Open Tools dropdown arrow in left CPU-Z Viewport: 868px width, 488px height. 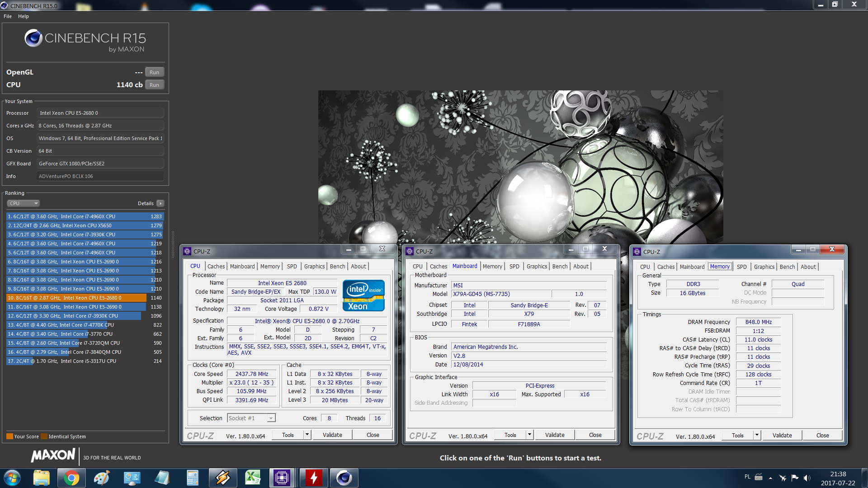point(307,435)
